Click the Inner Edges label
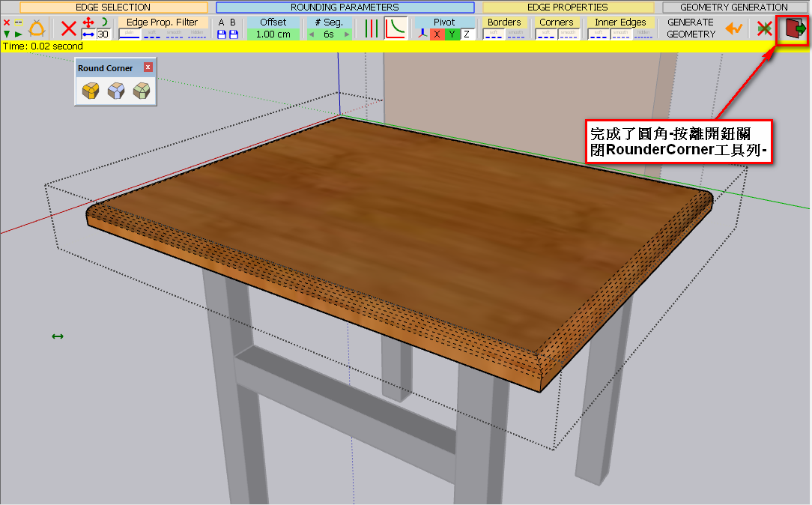812x505 pixels. pos(620,22)
